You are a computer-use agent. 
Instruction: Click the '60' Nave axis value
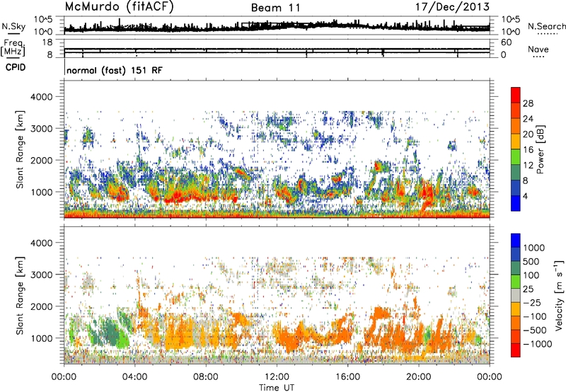click(506, 42)
